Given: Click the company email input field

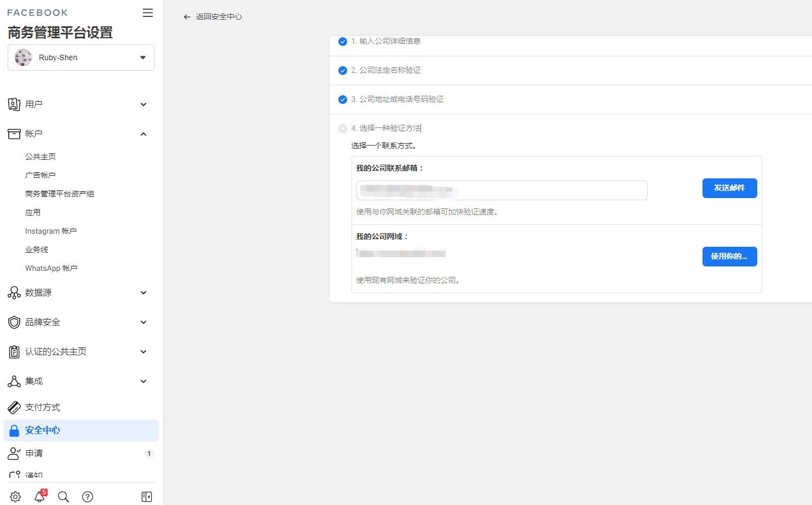Looking at the screenshot, I should click(502, 190).
